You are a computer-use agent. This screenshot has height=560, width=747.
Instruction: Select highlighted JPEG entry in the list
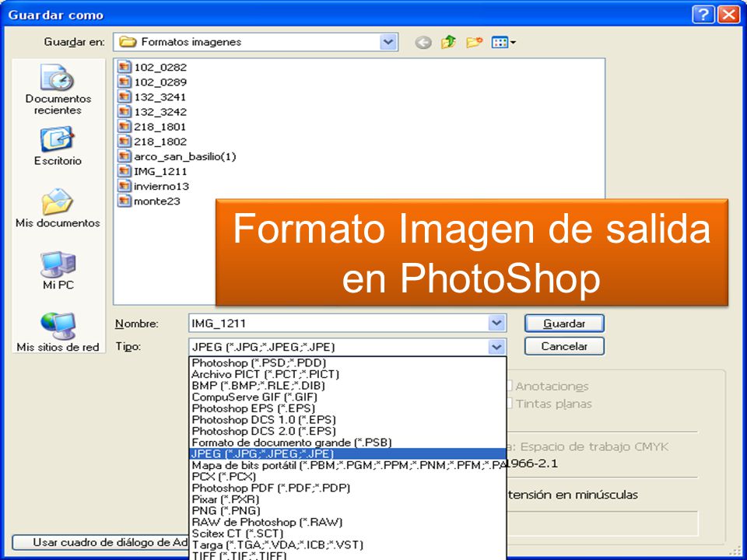click(x=348, y=453)
